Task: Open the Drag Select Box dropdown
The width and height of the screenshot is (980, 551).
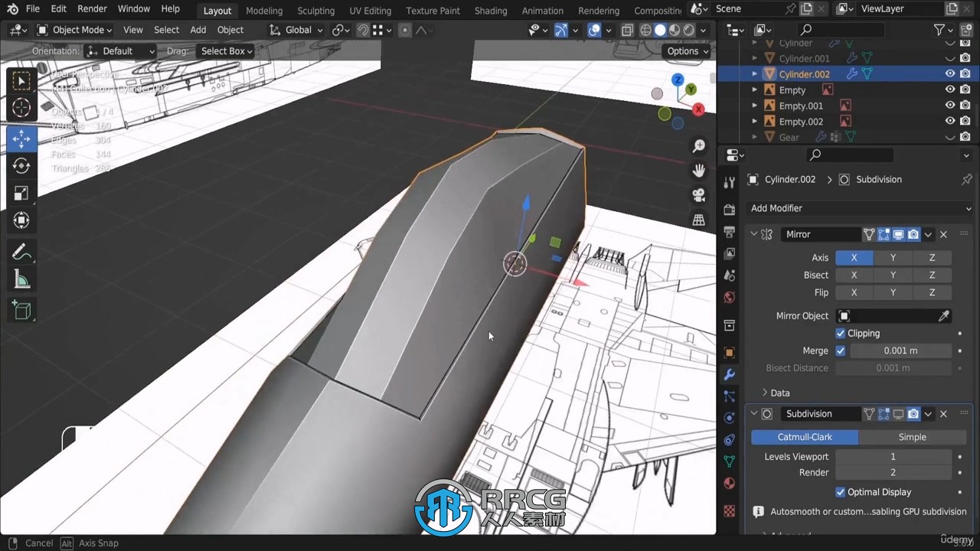Action: click(x=224, y=51)
